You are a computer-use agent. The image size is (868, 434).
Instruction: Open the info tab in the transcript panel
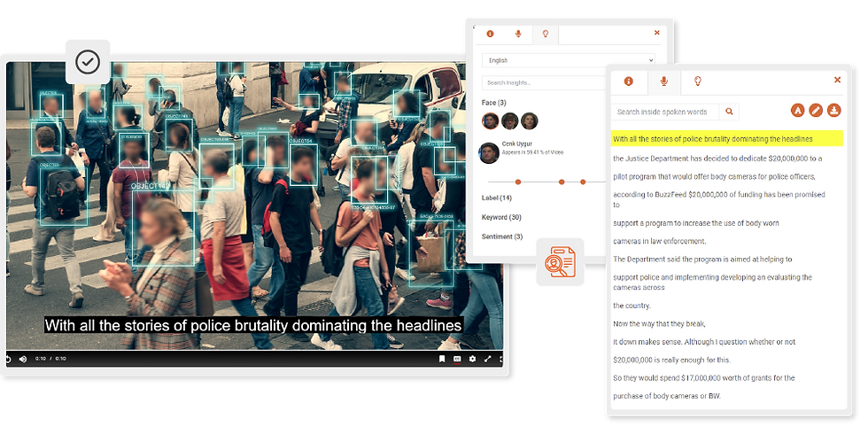coord(628,81)
